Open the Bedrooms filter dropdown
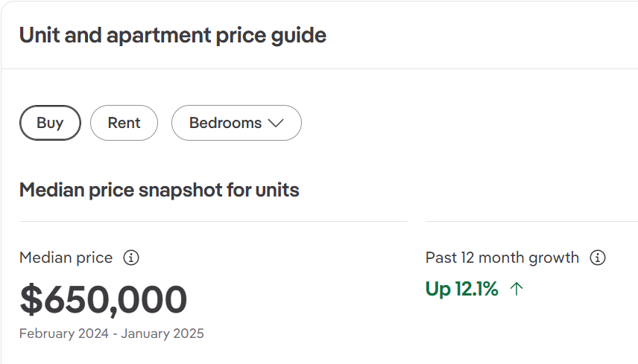638x364 pixels. (x=236, y=123)
